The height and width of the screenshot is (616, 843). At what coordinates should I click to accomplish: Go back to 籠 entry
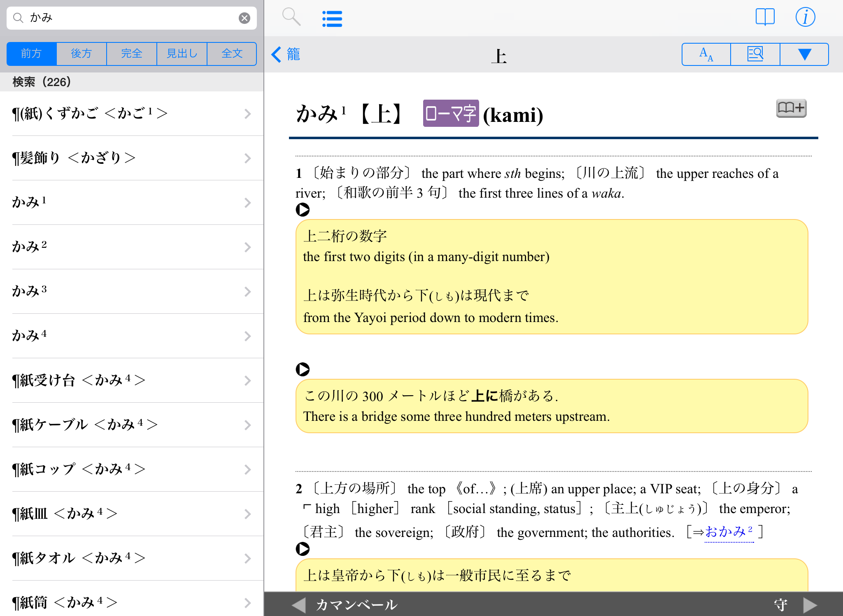click(x=286, y=54)
